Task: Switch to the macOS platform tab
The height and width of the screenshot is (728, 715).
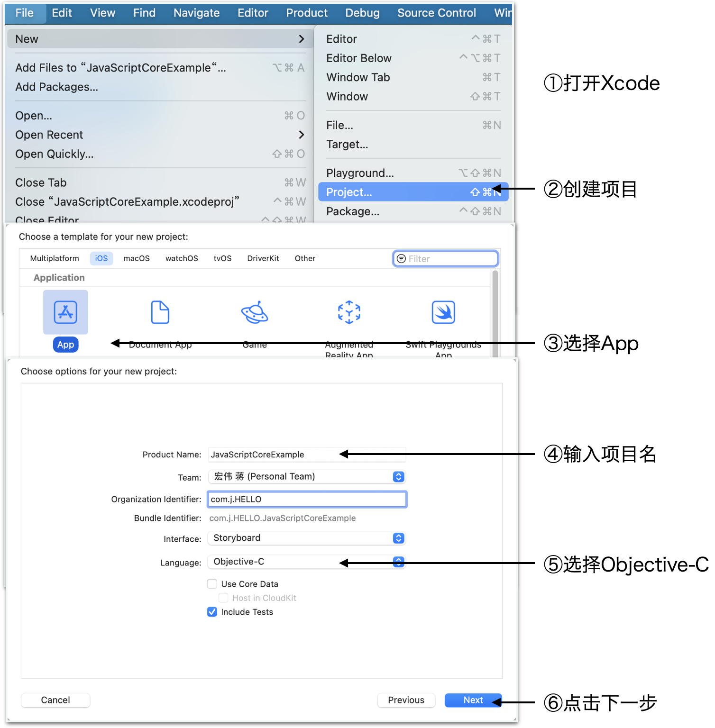Action: point(137,258)
